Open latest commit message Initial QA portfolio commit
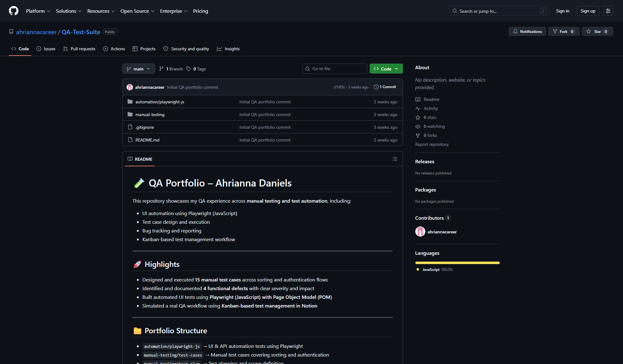This screenshot has height=364, width=623. [192, 87]
